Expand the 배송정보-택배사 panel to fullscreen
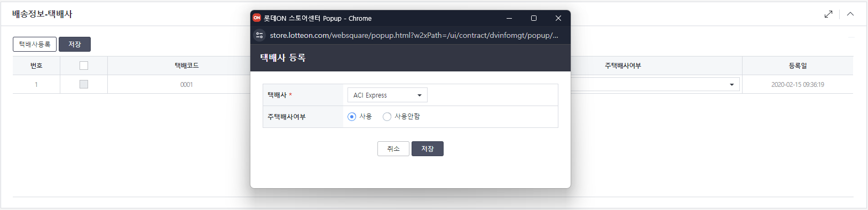This screenshot has height=210, width=868. 828,14
